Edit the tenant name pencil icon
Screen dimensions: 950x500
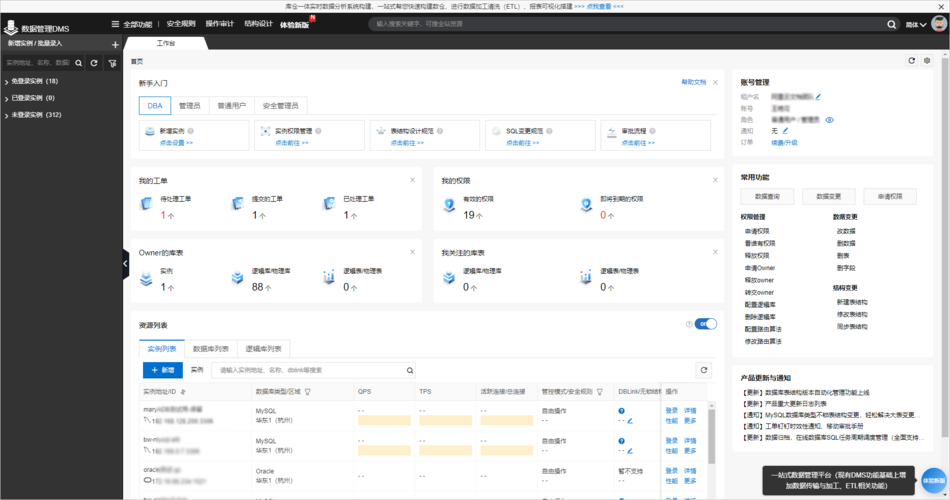(x=818, y=96)
